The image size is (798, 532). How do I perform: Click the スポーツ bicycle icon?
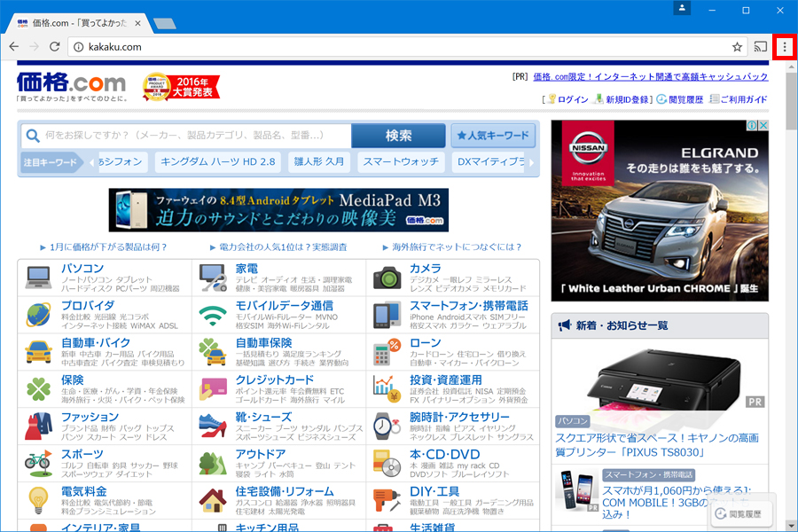[39, 463]
